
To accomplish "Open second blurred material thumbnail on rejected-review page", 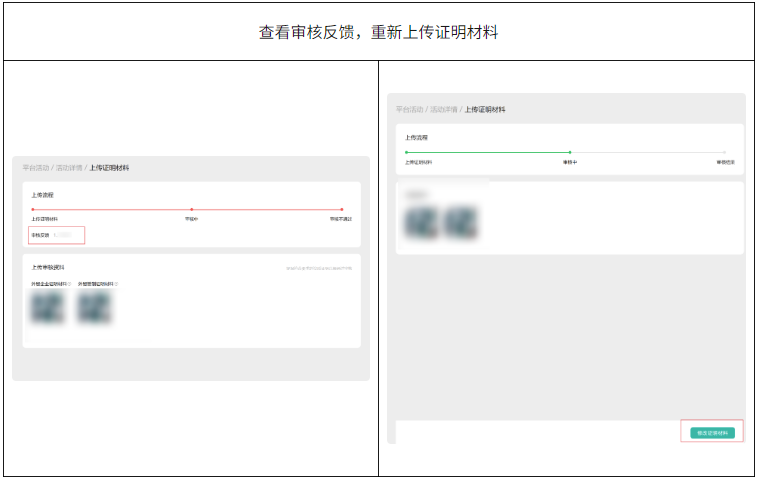I will (x=95, y=308).
